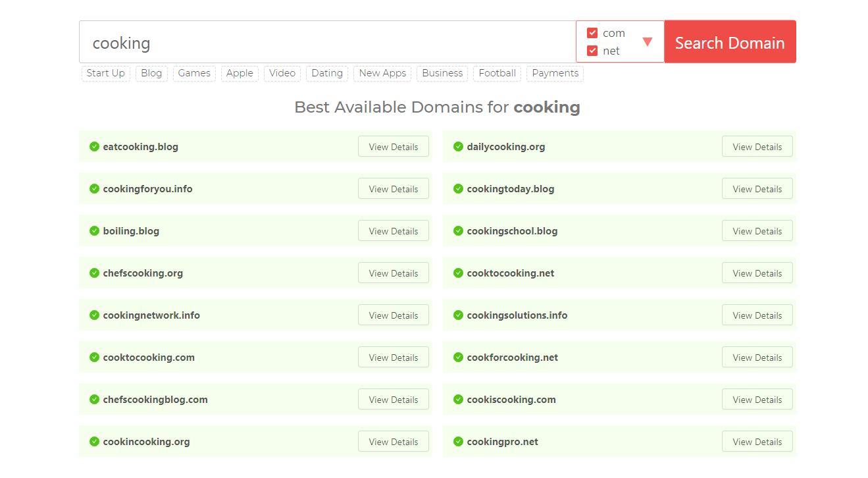Click the Search Domain button

tap(730, 41)
